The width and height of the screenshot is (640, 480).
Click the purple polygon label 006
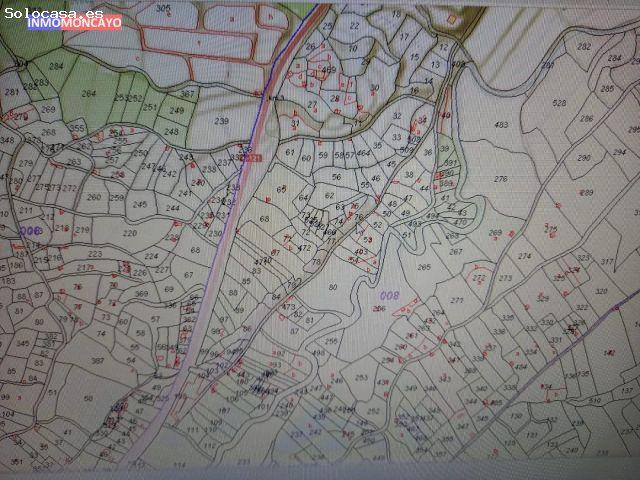[x=30, y=231]
